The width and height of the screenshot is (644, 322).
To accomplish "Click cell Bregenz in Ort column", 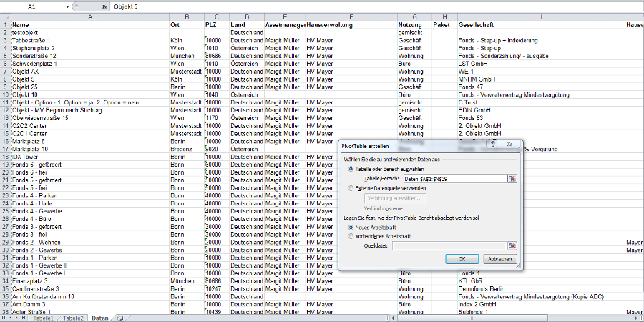I will [187, 149].
